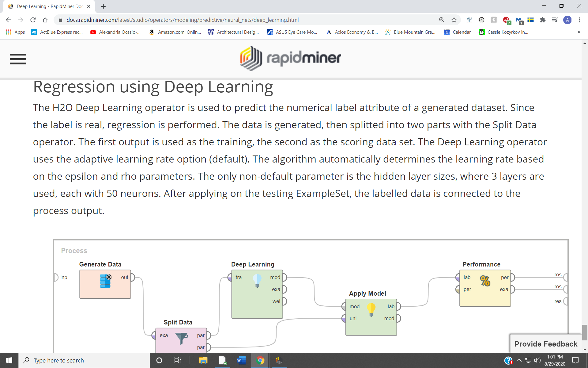The height and width of the screenshot is (368, 588).
Task: Click the Generate Data operator icon
Action: 106,281
